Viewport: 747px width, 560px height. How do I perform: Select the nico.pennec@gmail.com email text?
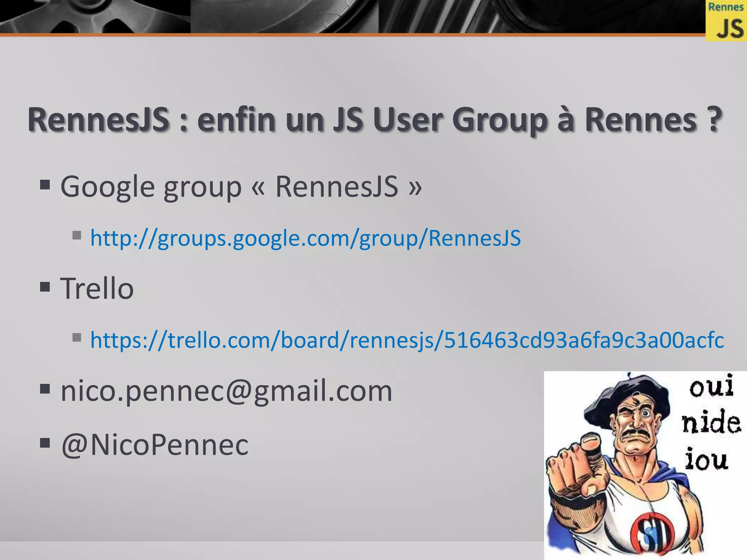point(227,391)
